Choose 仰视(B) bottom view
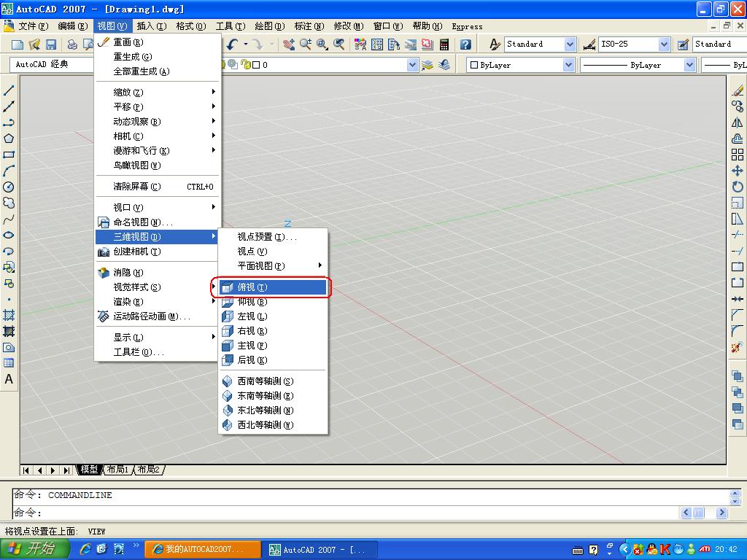This screenshot has height=560, width=747. pos(273,302)
